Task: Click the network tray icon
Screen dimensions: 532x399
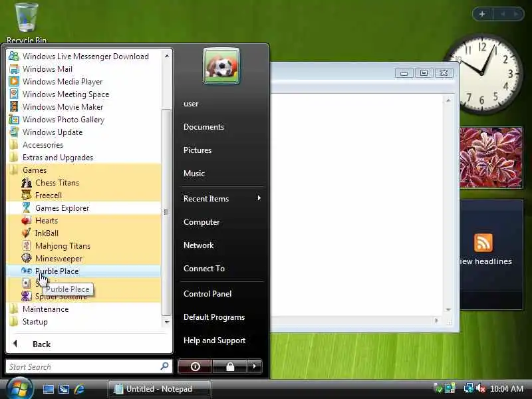Action: tap(469, 388)
